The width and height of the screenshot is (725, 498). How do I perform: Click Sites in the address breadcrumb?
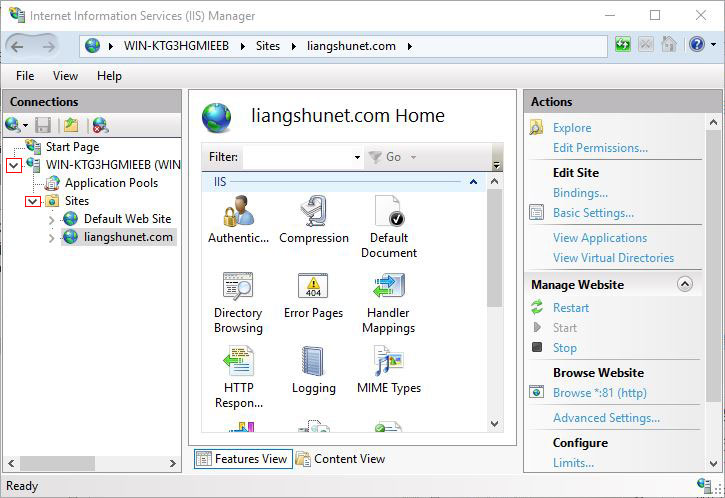[268, 46]
